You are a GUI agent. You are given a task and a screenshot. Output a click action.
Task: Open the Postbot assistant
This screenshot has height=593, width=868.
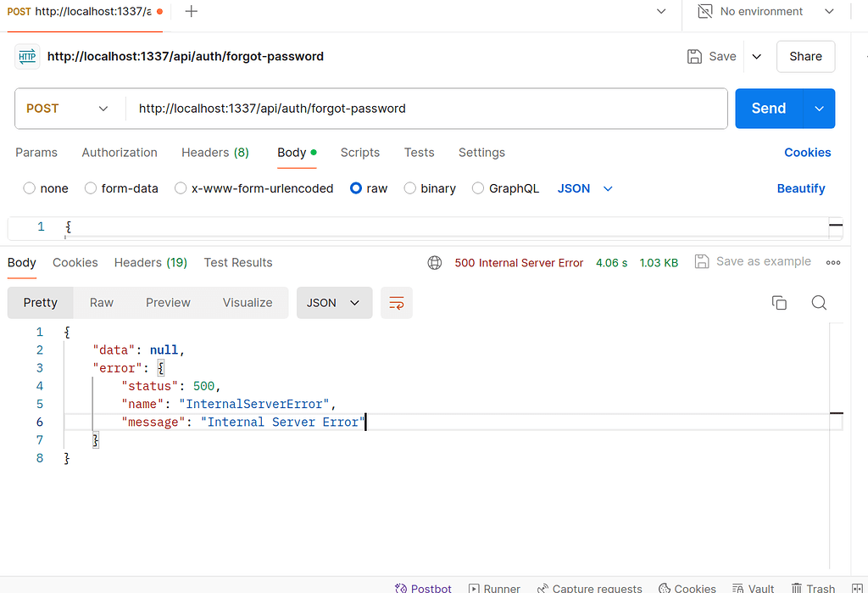pos(423,587)
